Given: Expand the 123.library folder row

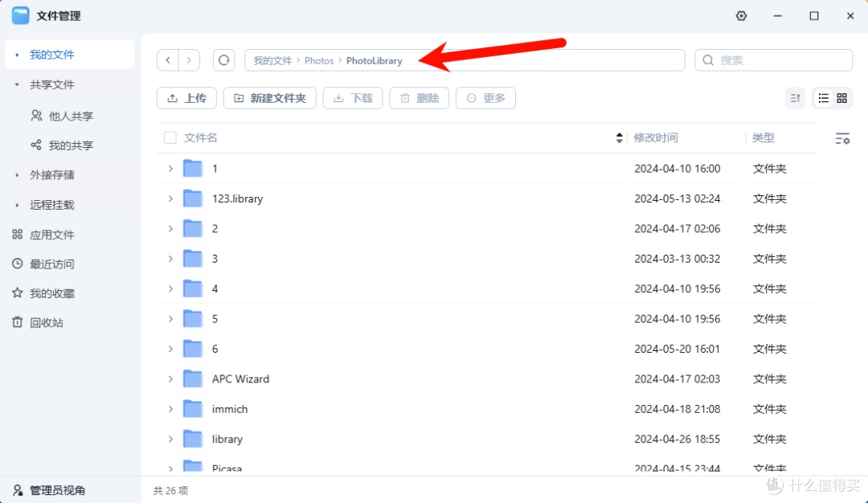Looking at the screenshot, I should [x=170, y=198].
